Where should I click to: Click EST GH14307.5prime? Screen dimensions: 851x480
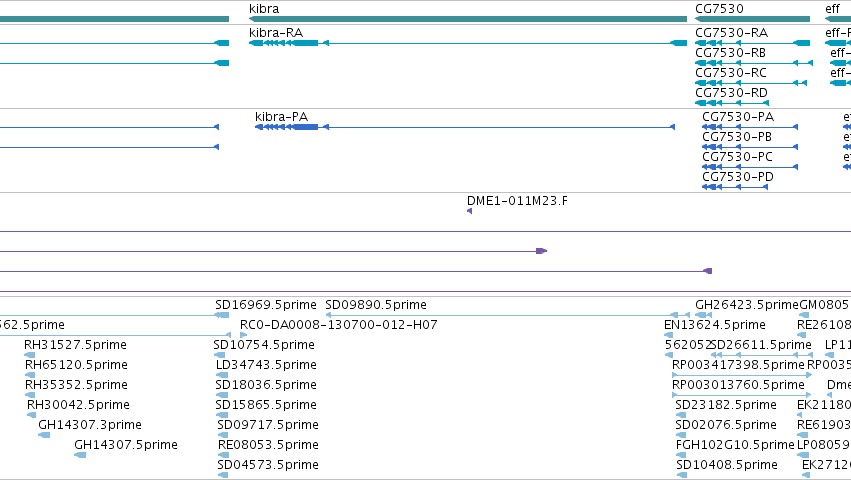point(126,445)
